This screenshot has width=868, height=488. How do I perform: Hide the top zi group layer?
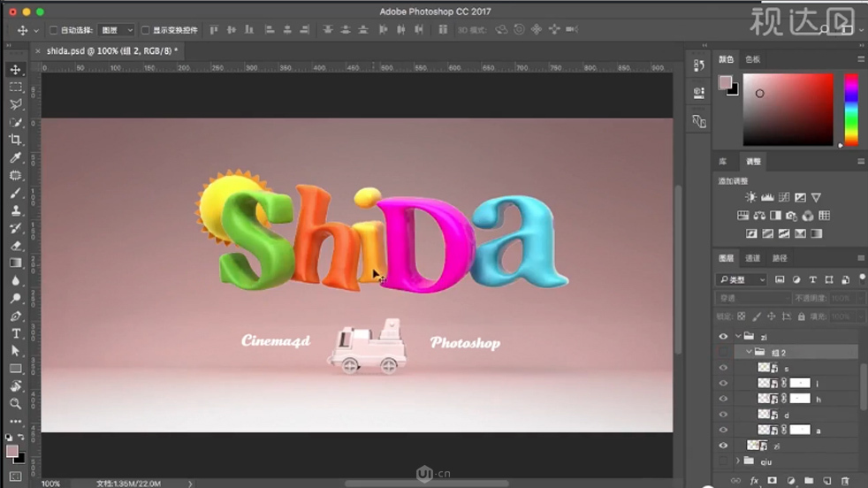(723, 336)
